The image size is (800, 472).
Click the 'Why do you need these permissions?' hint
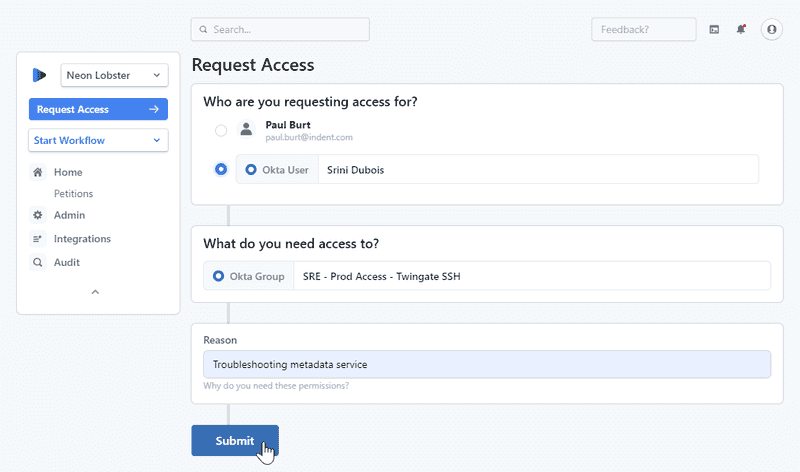click(x=276, y=386)
